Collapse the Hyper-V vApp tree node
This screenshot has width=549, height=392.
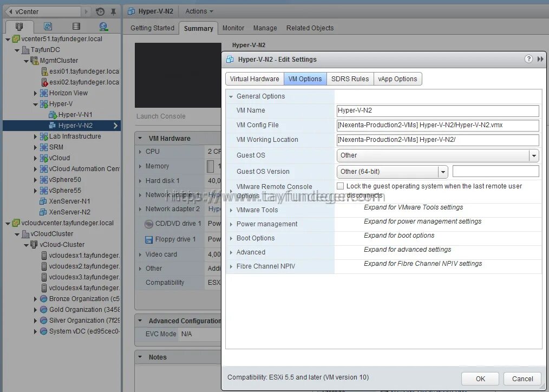pyautogui.click(x=35, y=104)
